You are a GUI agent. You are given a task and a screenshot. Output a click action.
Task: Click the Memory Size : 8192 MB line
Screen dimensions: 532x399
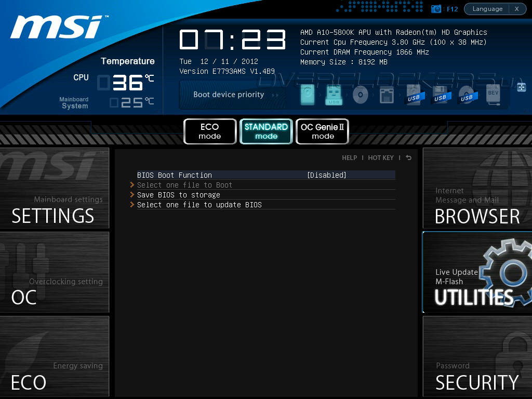344,62
